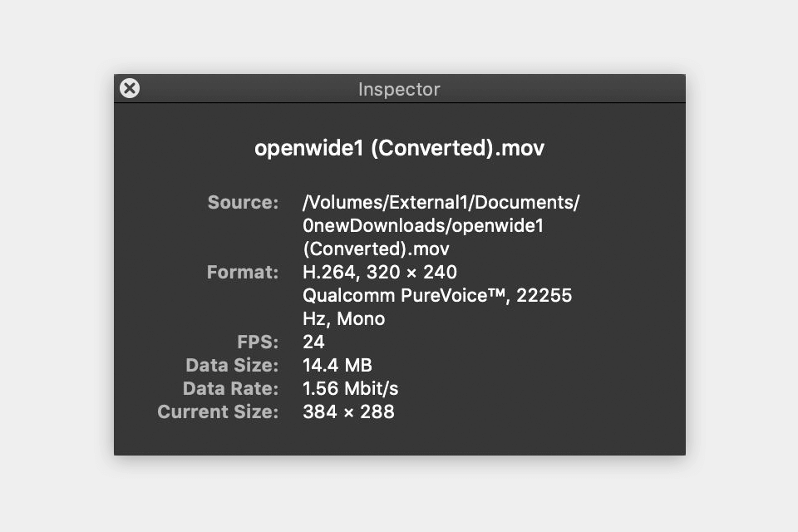798x532 pixels.
Task: Select the 14.4 MB data size value
Action: [x=337, y=365]
